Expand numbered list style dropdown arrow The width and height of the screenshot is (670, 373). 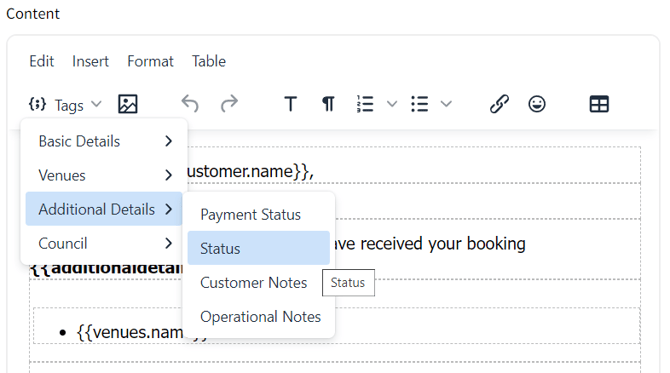pyautogui.click(x=392, y=104)
